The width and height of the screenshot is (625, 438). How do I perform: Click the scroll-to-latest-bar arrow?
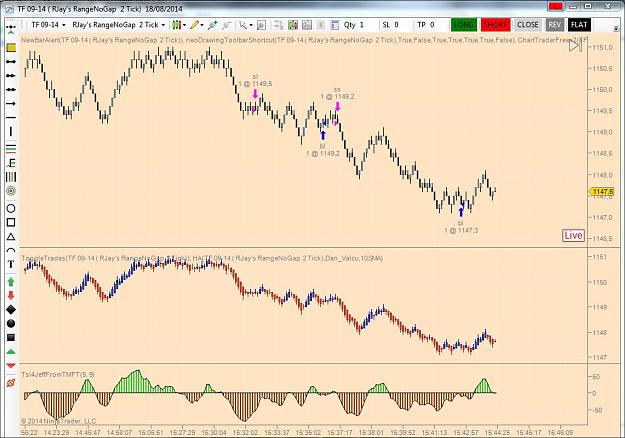575,46
